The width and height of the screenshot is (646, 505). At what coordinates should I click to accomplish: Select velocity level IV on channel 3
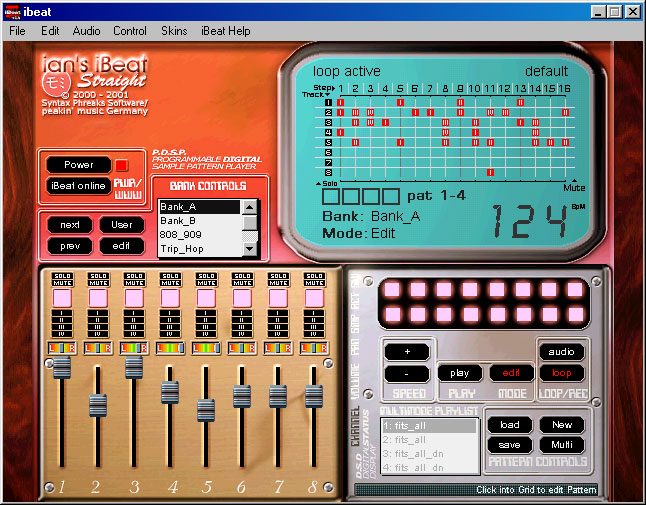(x=134, y=334)
